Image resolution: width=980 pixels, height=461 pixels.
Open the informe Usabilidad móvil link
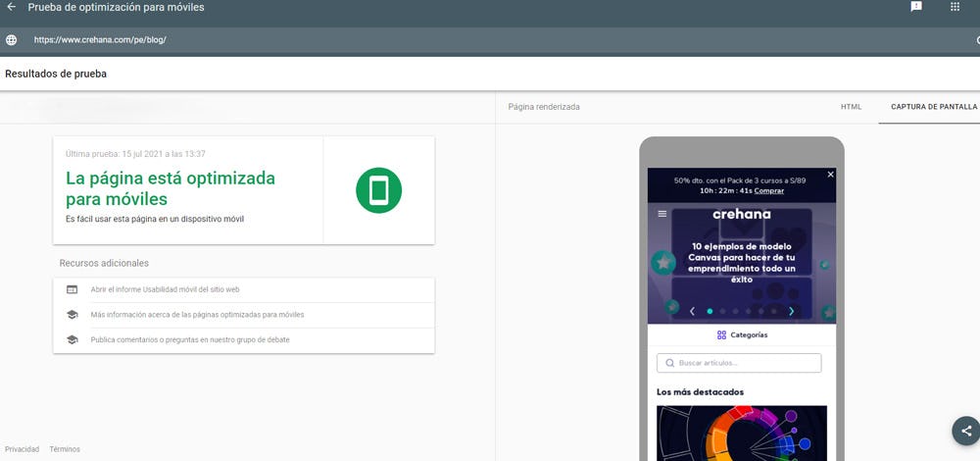(x=165, y=289)
